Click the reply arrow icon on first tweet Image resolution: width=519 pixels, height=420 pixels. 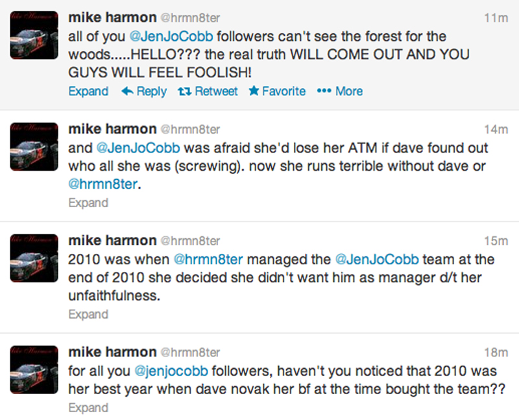point(128,92)
